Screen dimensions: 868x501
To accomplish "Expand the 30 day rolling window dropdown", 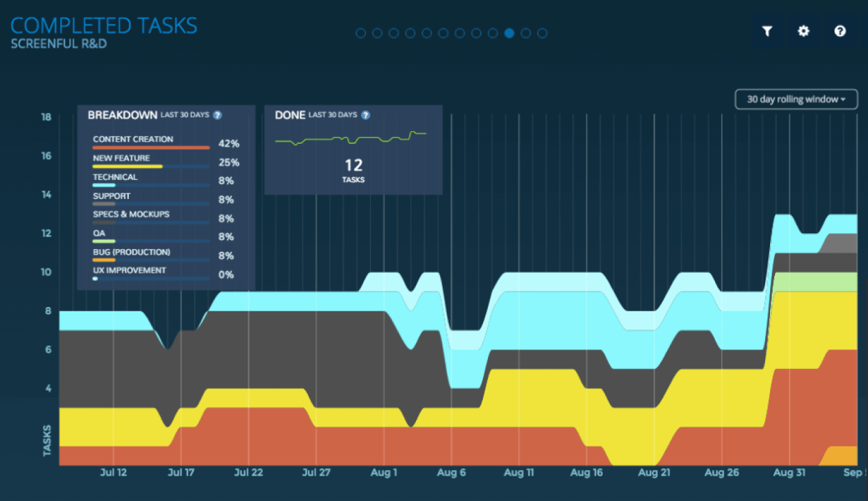I will (x=796, y=99).
